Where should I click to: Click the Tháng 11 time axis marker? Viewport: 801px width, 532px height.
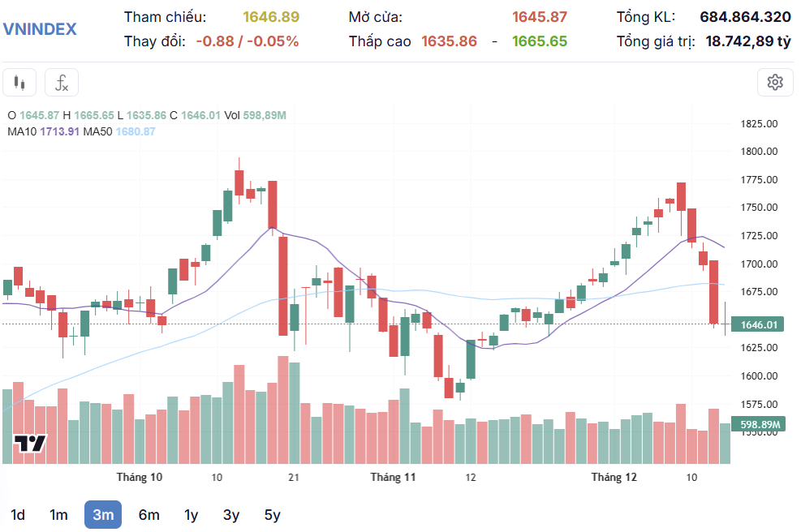pyautogui.click(x=393, y=478)
